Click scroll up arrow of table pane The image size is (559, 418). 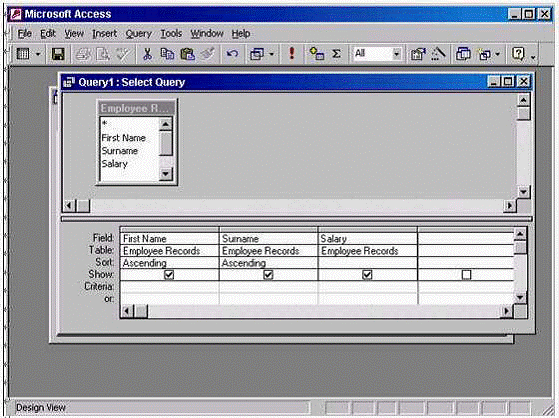523,100
